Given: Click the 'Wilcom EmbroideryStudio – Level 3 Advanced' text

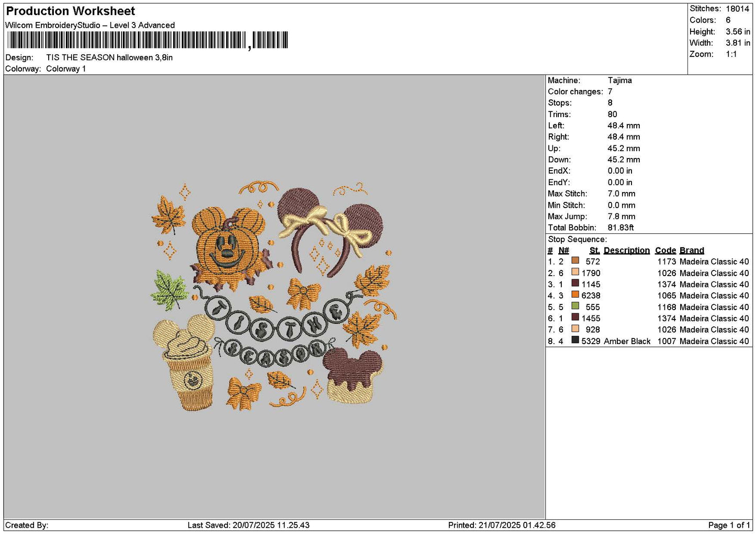Looking at the screenshot, I should [x=90, y=25].
